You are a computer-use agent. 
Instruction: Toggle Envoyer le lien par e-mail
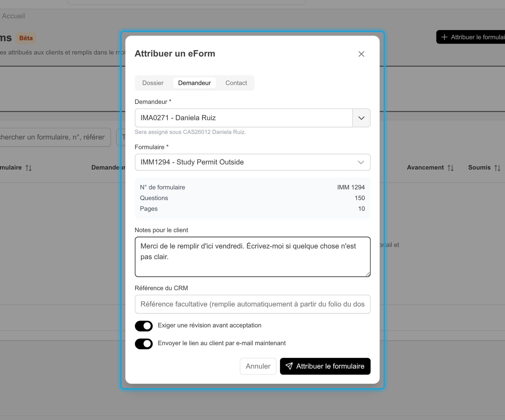pyautogui.click(x=144, y=344)
